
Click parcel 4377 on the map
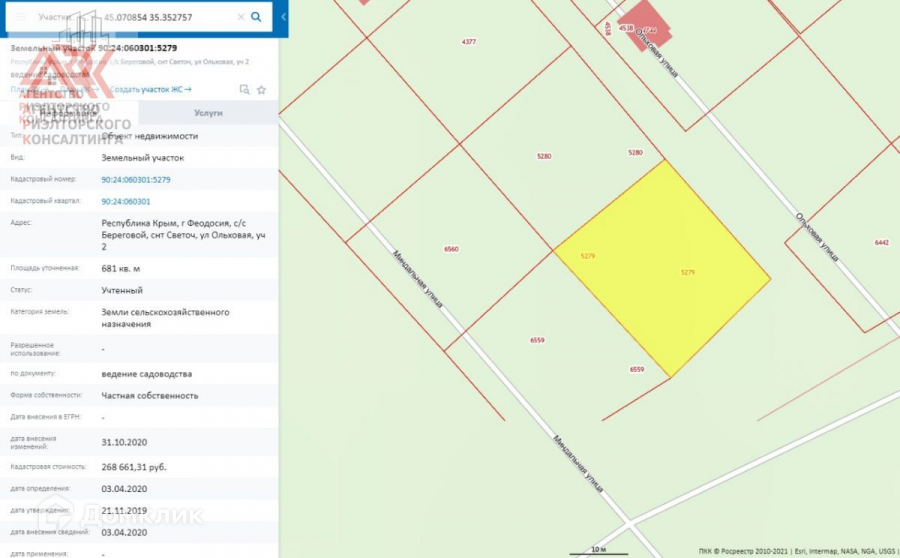(469, 42)
